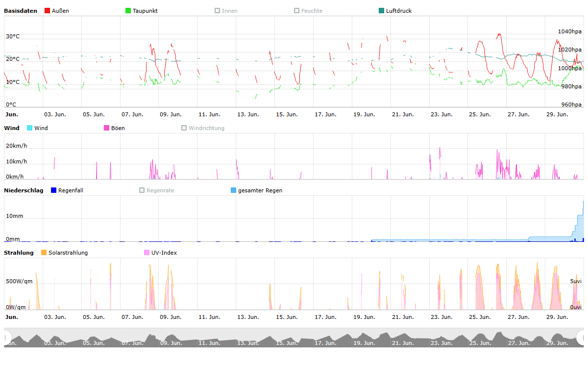Click the Basisdaten chart title

pyautogui.click(x=21, y=11)
